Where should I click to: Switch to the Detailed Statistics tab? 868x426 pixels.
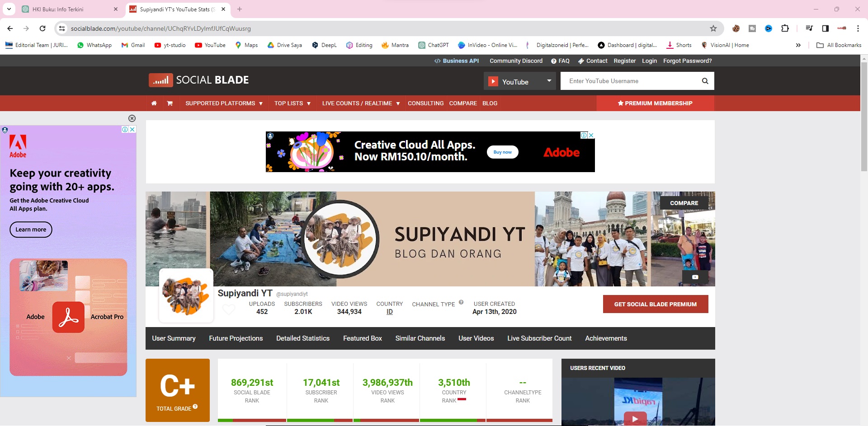pyautogui.click(x=302, y=338)
